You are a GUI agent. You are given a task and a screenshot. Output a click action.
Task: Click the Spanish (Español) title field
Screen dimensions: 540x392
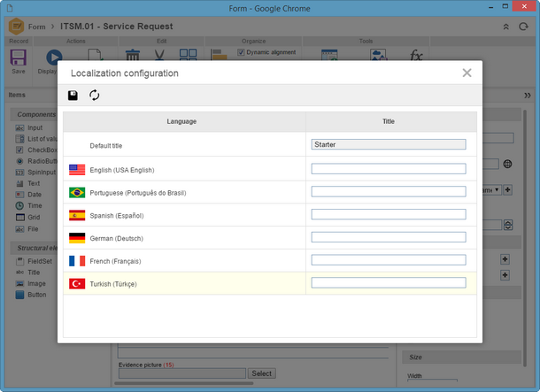click(389, 214)
